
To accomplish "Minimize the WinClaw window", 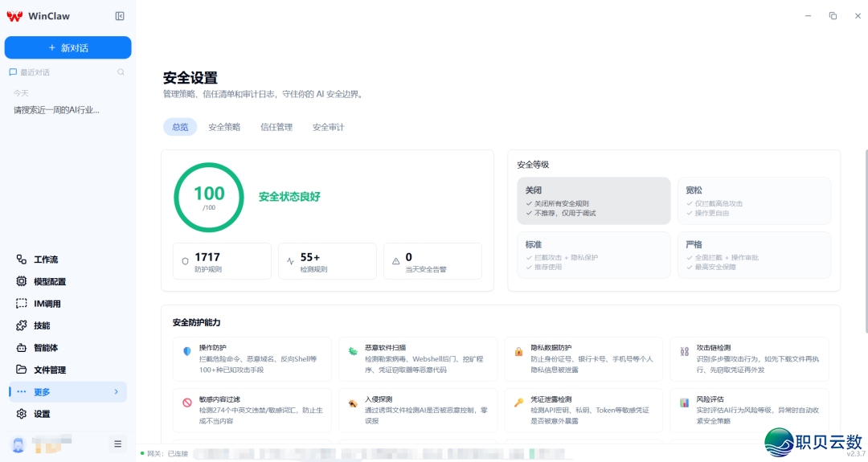I will (x=809, y=15).
